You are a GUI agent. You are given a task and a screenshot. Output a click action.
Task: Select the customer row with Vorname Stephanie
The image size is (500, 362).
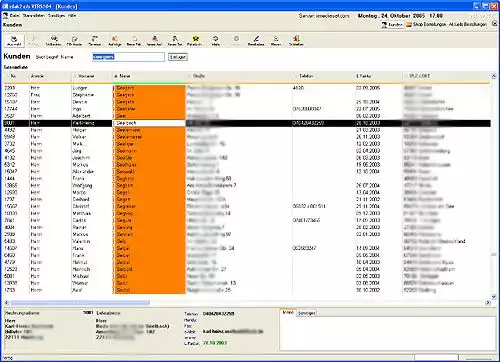247,95
